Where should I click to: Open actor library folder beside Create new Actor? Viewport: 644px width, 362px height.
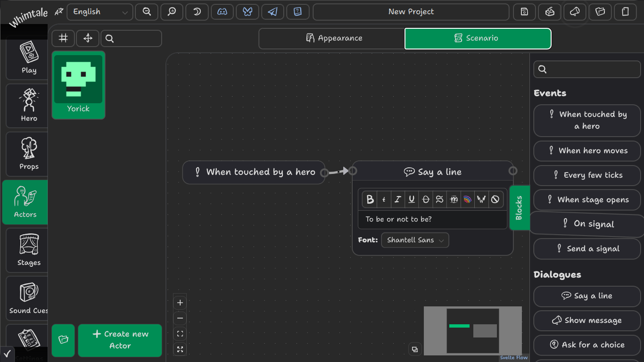64,340
